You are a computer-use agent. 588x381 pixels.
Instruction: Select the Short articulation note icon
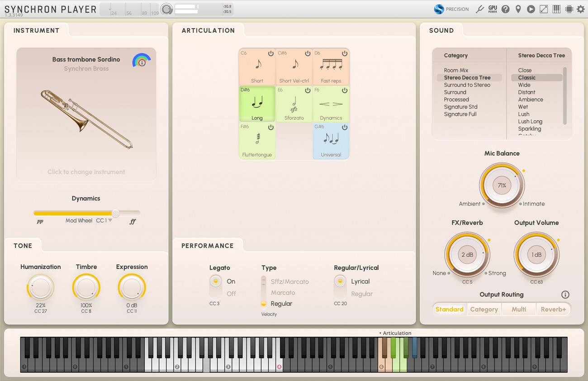[258, 64]
